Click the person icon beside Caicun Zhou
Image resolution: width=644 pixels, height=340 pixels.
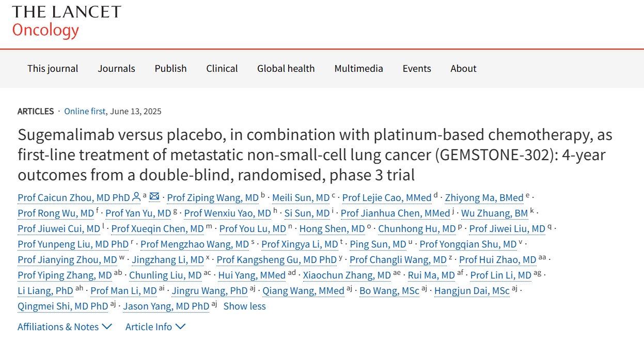click(x=136, y=197)
